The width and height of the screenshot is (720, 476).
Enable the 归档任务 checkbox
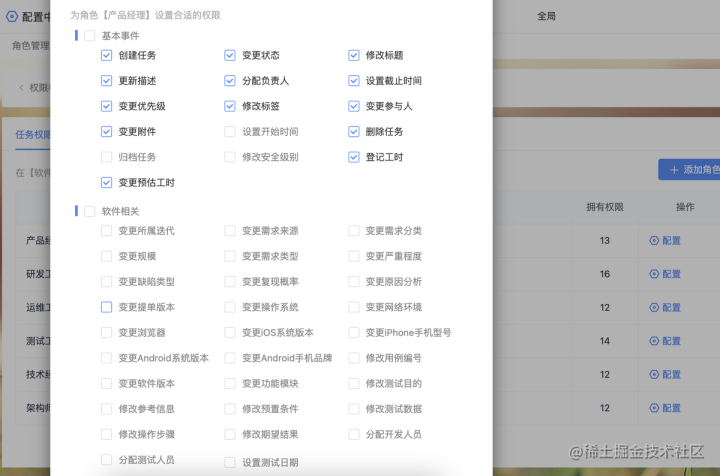(x=106, y=157)
